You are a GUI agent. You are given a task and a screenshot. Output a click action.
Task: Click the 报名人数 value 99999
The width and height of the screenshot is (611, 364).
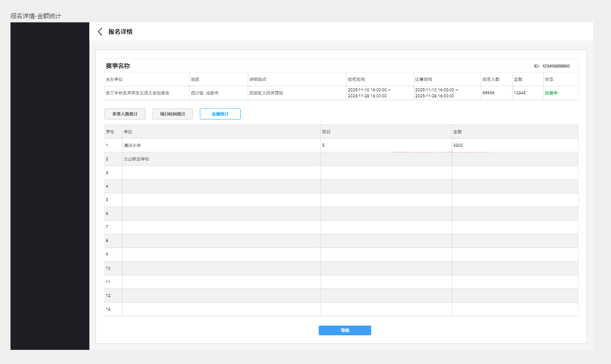[x=488, y=93]
